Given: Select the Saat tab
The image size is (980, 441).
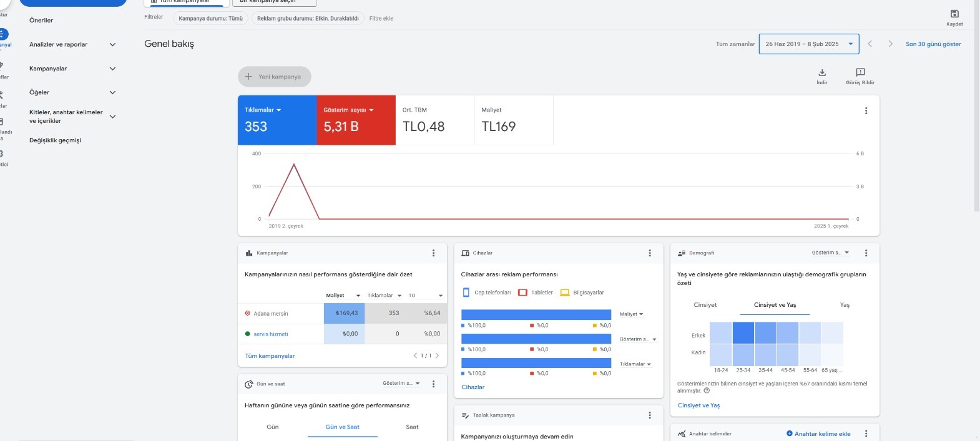Looking at the screenshot, I should coord(412,427).
